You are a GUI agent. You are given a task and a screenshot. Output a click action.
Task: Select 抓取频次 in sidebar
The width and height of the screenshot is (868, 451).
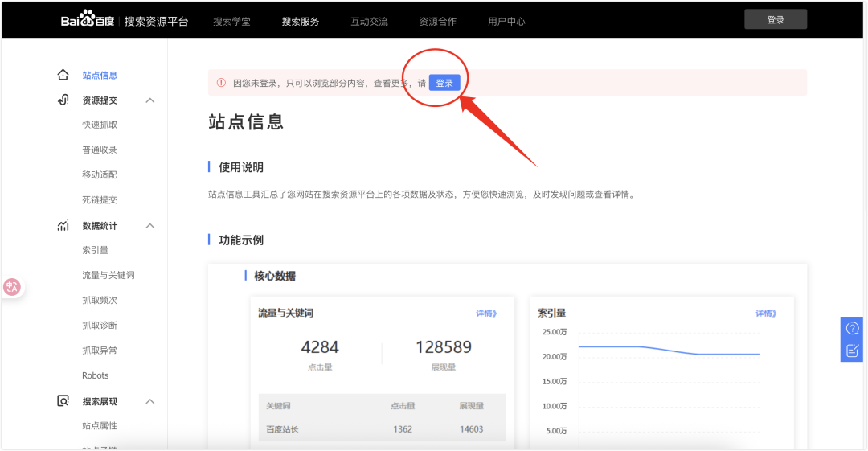click(x=100, y=300)
